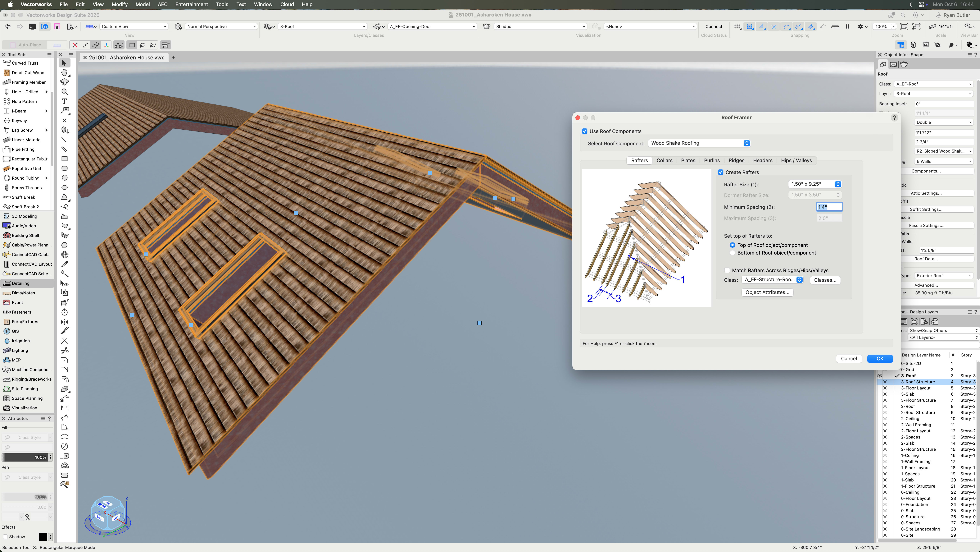The width and height of the screenshot is (980, 552).
Task: Open the AEC menu
Action: click(x=162, y=5)
